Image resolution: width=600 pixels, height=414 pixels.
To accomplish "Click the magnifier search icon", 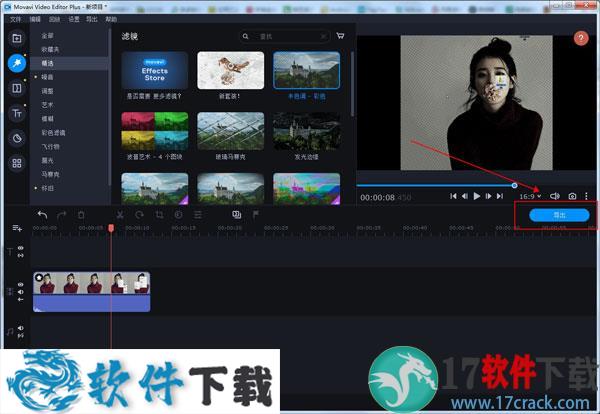I will pyautogui.click(x=246, y=36).
